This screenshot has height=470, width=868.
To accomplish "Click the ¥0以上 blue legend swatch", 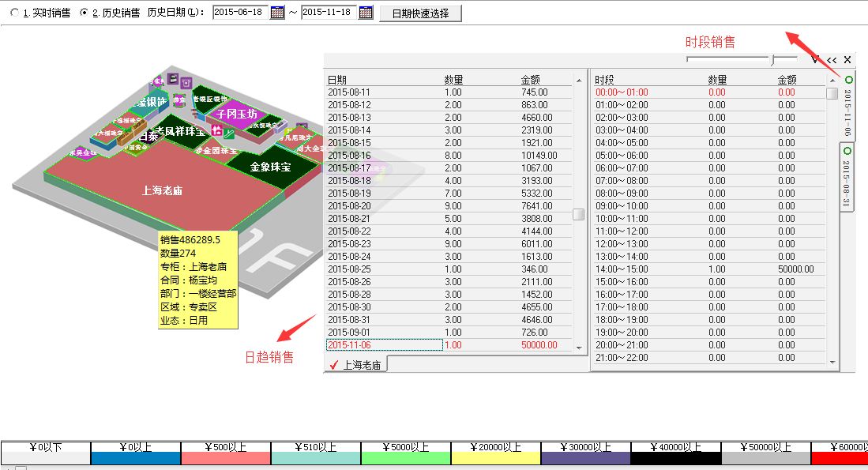I will (x=136, y=458).
